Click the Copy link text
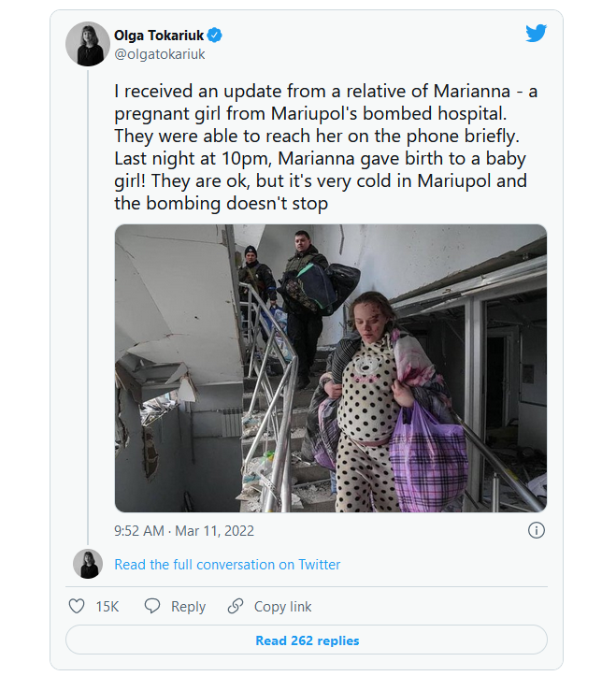 [x=283, y=607]
